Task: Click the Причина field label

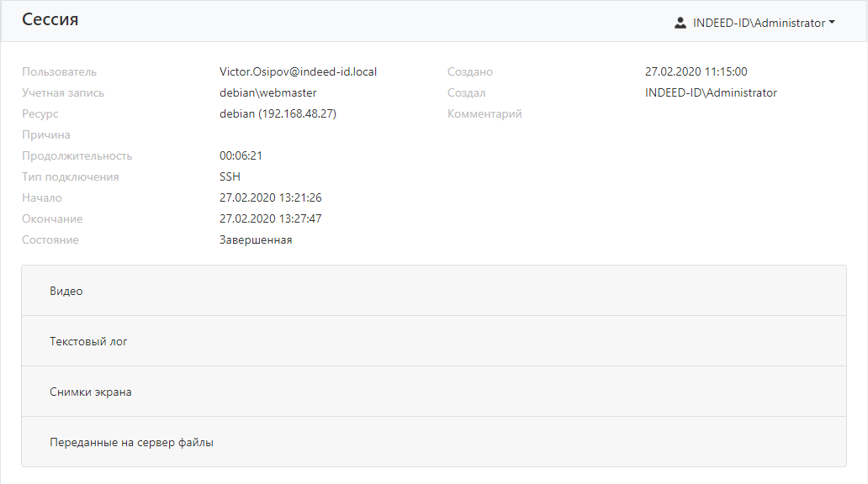Action: (46, 135)
